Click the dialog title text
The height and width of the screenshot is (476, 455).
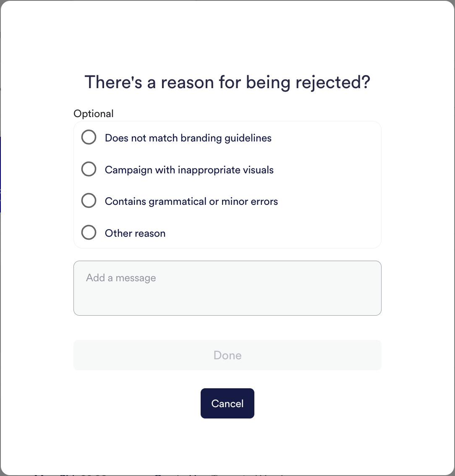[227, 82]
